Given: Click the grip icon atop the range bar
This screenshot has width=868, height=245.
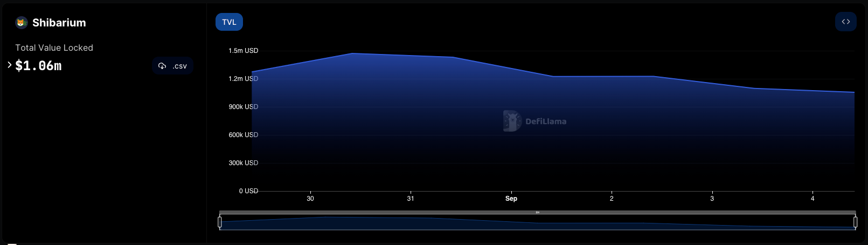Looking at the screenshot, I should tap(537, 213).
